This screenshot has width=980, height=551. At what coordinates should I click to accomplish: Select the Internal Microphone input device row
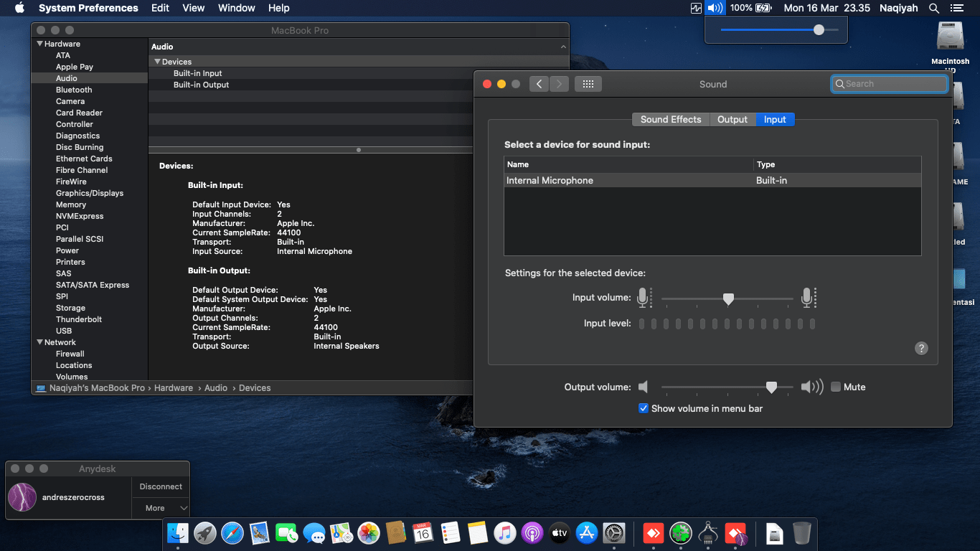click(x=712, y=180)
